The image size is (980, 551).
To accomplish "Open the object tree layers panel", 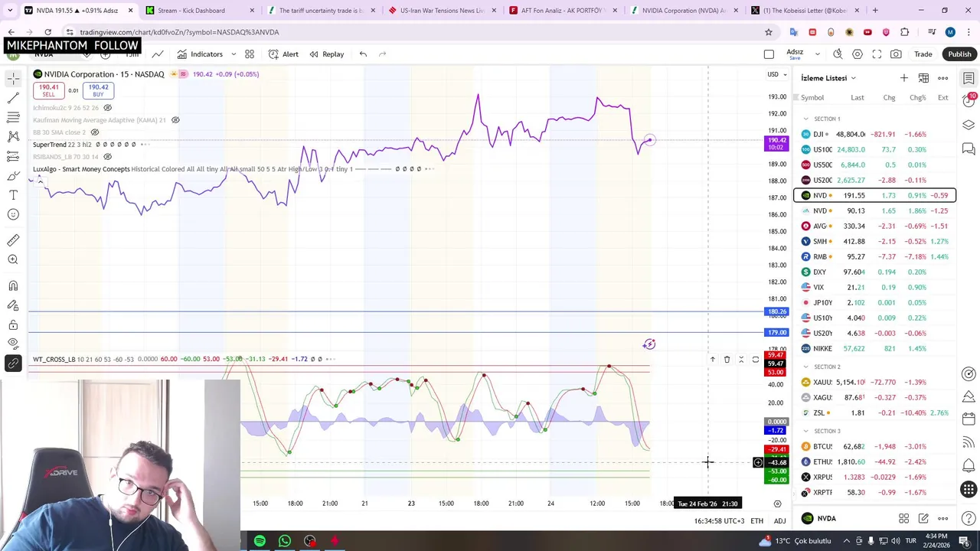I will click(969, 125).
